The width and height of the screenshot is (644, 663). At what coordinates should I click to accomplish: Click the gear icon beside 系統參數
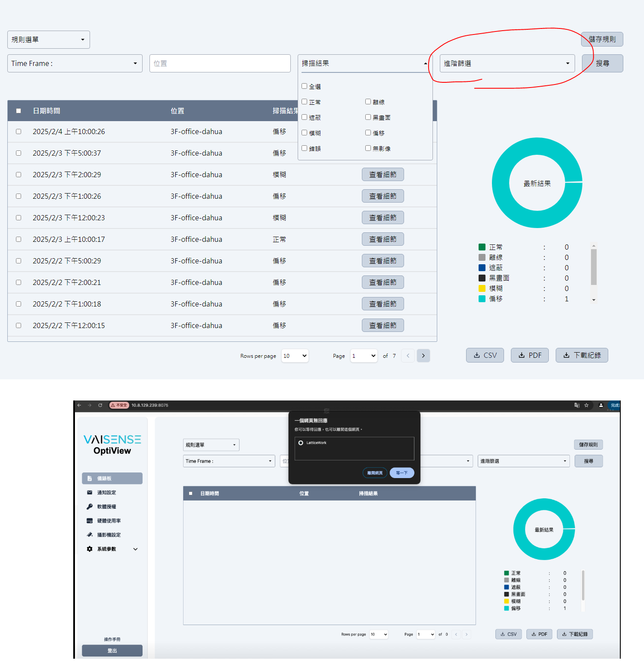[90, 549]
